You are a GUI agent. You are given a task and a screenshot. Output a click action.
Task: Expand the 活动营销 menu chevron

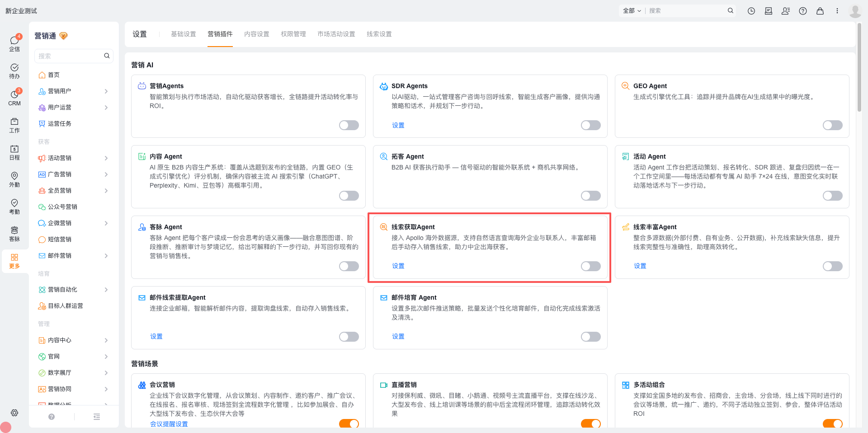pos(106,158)
